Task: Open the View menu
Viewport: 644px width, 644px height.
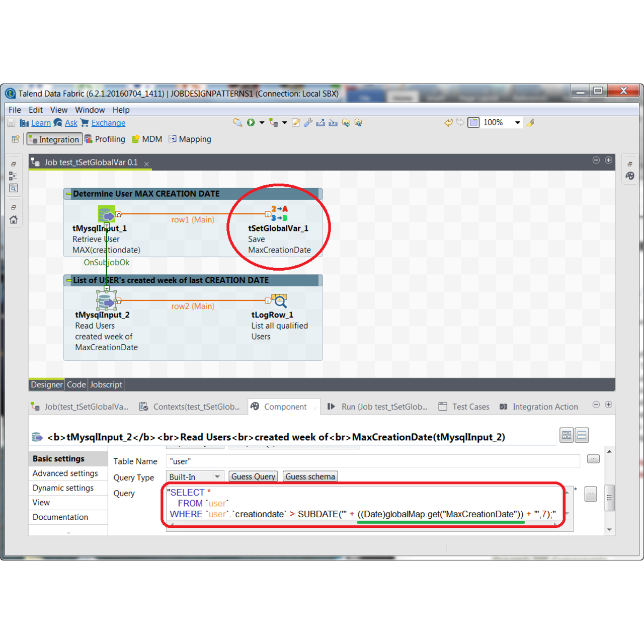Action: click(x=58, y=110)
